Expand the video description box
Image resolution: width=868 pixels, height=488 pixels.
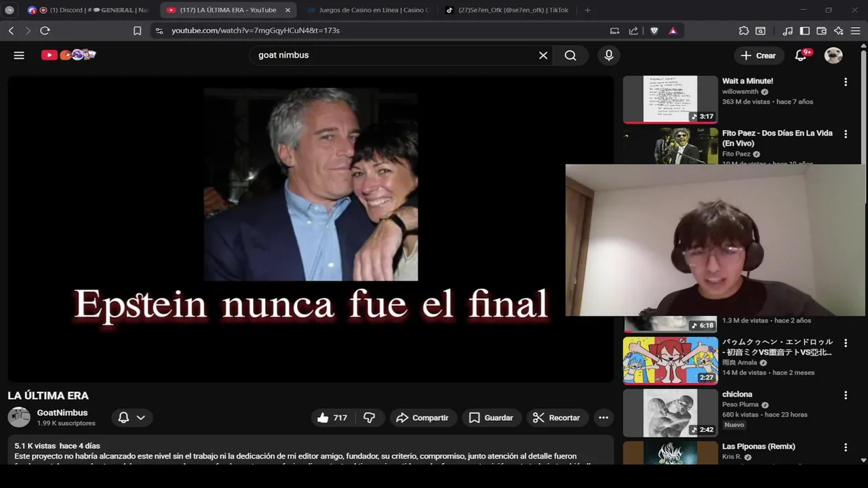pyautogui.click(x=311, y=451)
